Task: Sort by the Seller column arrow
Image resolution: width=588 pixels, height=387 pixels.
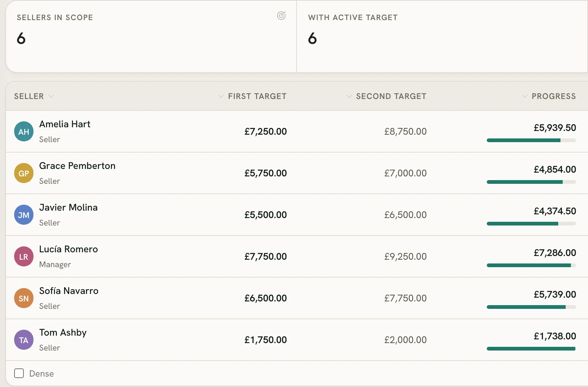Action: click(51, 96)
